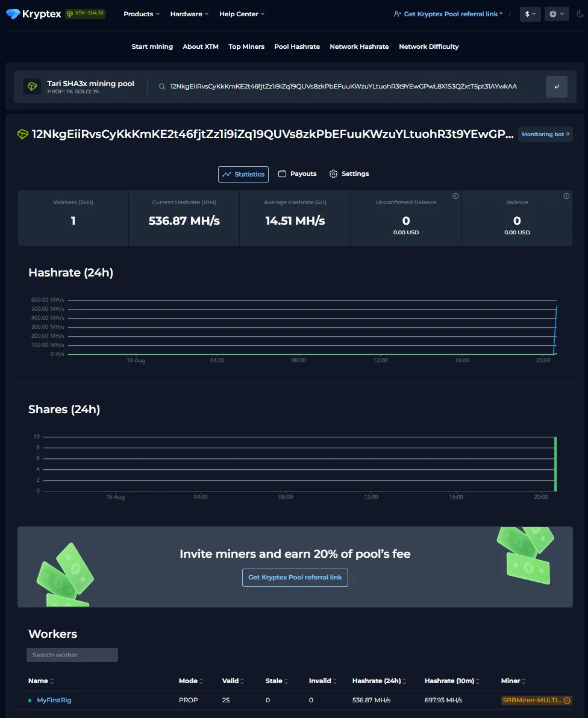This screenshot has height=718, width=588.
Task: Open the language globe dropdown
Action: 557,14
